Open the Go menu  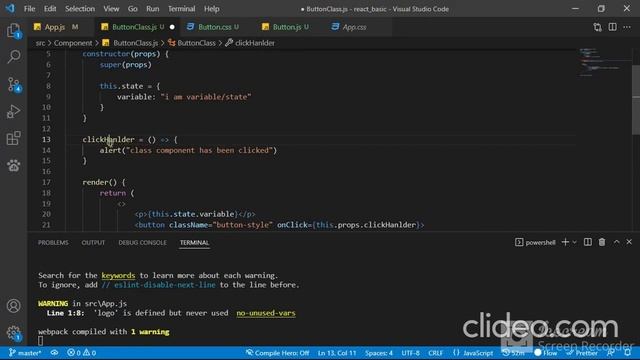tap(133, 9)
